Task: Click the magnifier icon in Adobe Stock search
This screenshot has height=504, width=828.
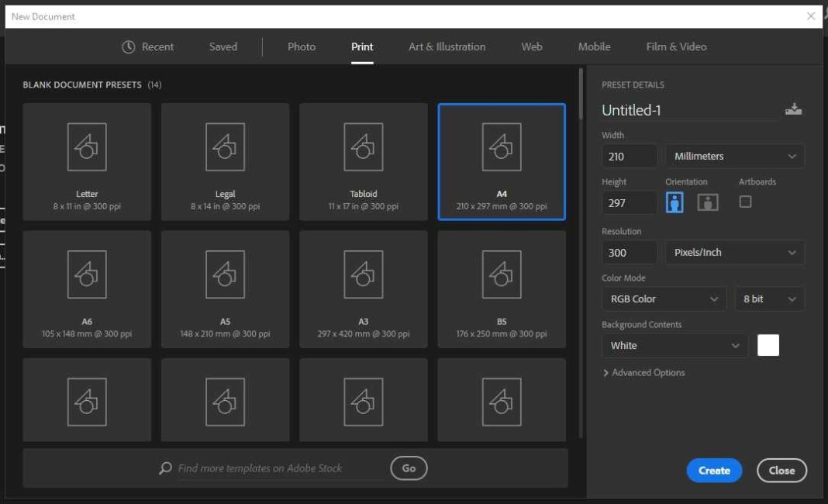Action: pos(165,468)
